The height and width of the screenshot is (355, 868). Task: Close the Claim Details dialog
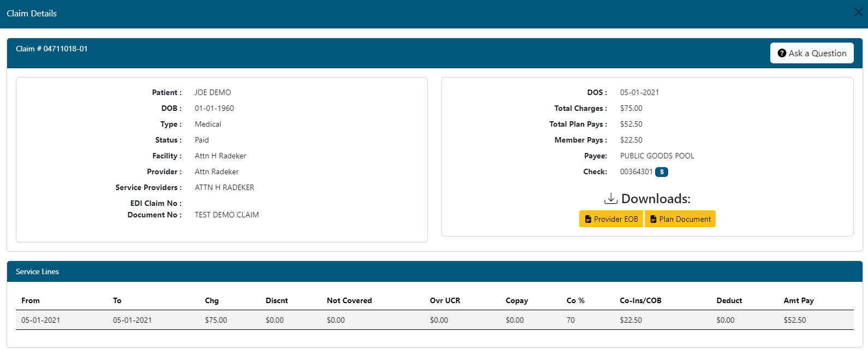click(858, 12)
